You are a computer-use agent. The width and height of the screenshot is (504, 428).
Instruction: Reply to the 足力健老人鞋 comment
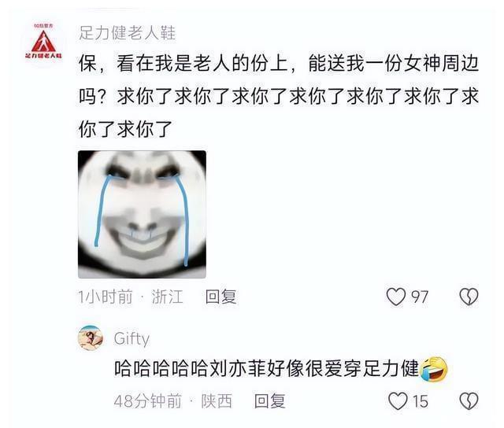click(x=220, y=297)
